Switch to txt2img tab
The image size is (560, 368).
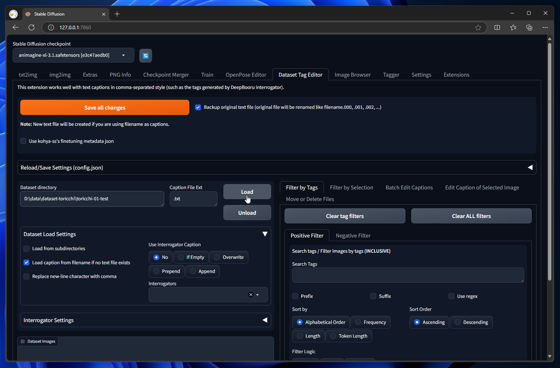28,75
